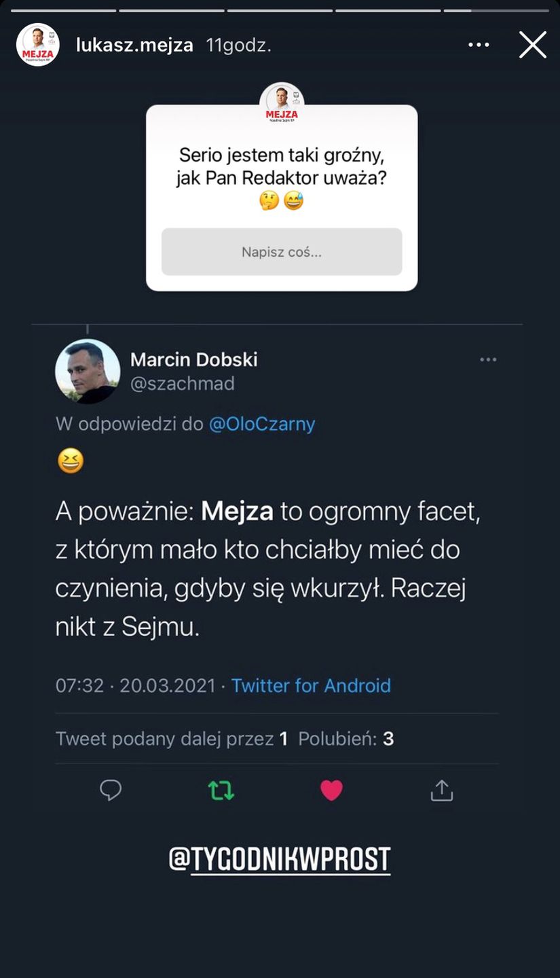Close the story with the X button
Image resolution: width=560 pixels, height=978 pixels.
point(533,43)
